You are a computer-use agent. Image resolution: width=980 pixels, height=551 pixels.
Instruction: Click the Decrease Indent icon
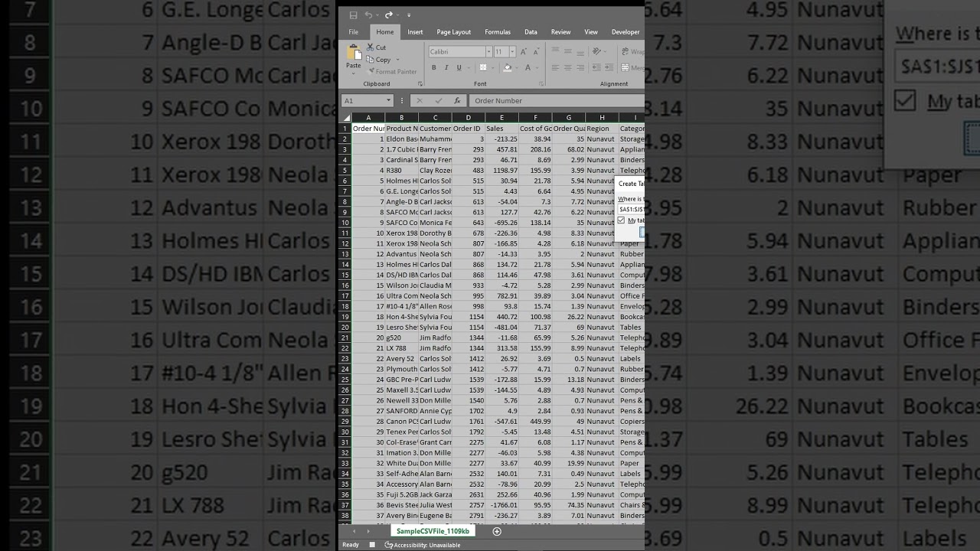point(598,68)
